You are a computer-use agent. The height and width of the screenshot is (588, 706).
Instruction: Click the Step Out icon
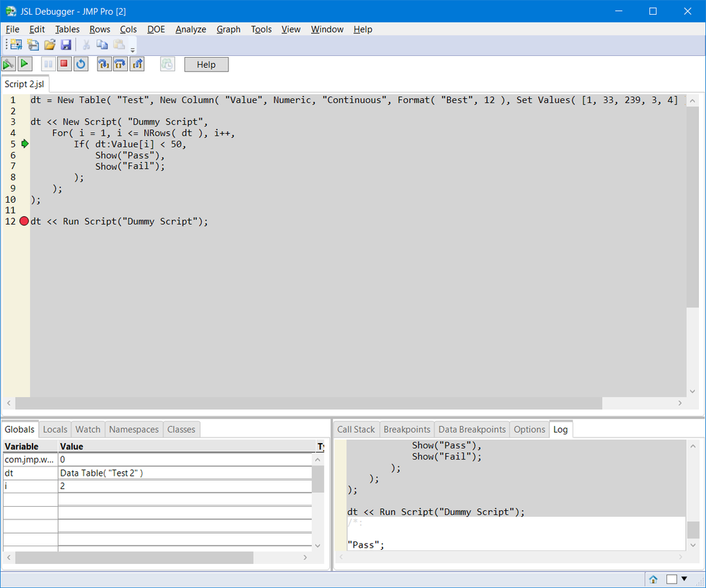[137, 64]
